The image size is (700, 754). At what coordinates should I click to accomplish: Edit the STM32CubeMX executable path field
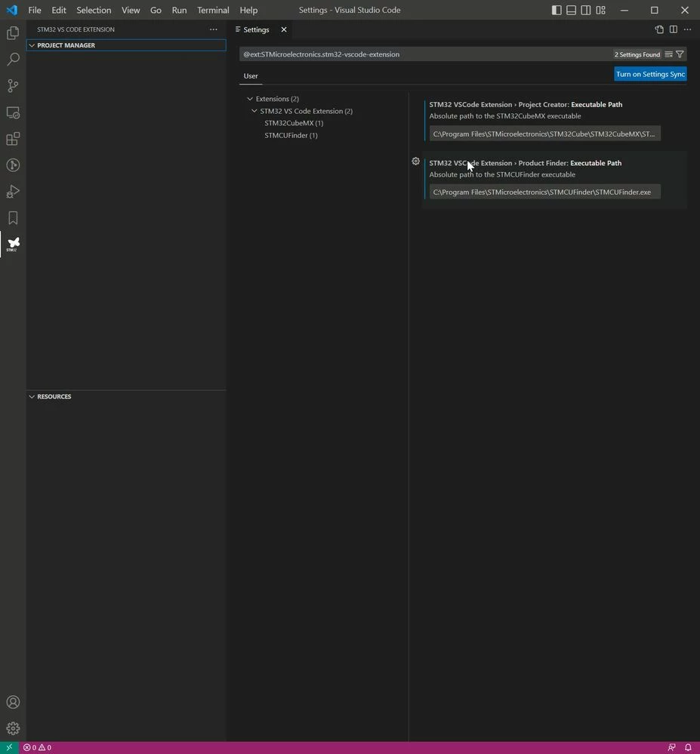tap(544, 134)
